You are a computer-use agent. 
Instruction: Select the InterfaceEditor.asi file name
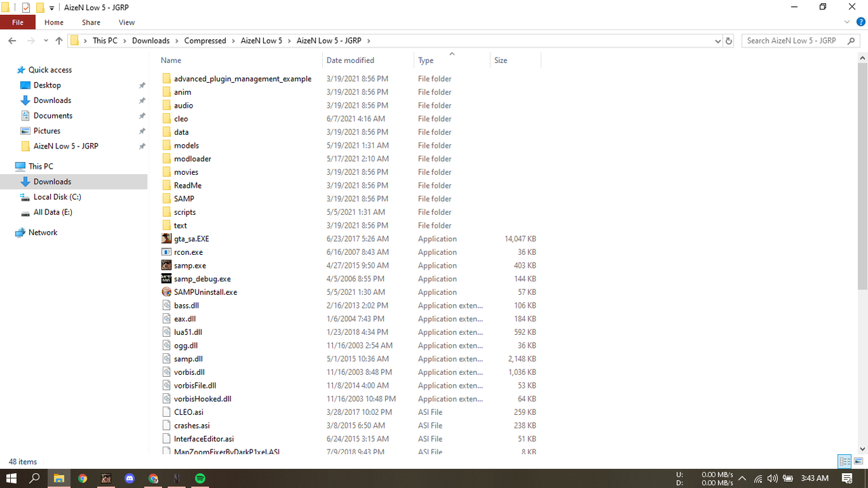point(204,439)
